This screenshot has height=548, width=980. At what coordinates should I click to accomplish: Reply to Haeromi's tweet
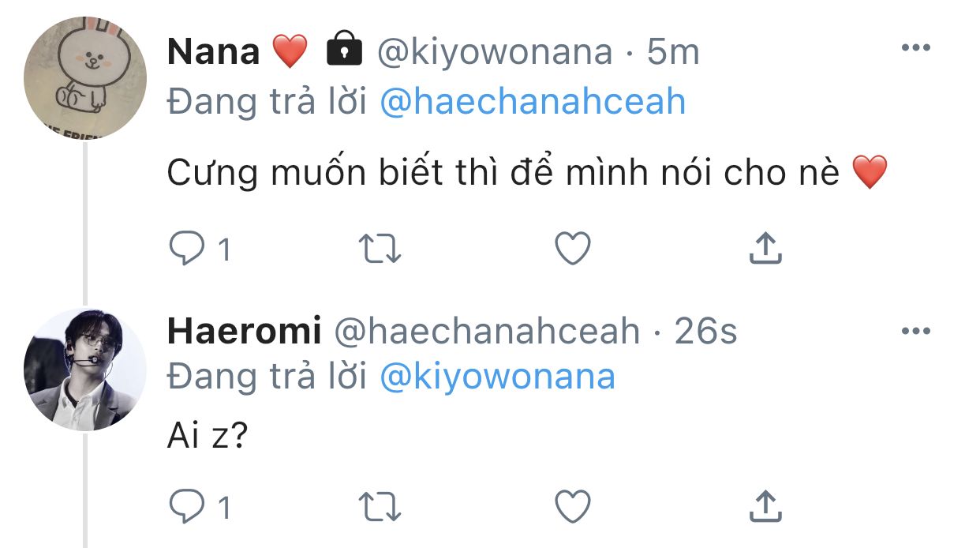pyautogui.click(x=187, y=506)
